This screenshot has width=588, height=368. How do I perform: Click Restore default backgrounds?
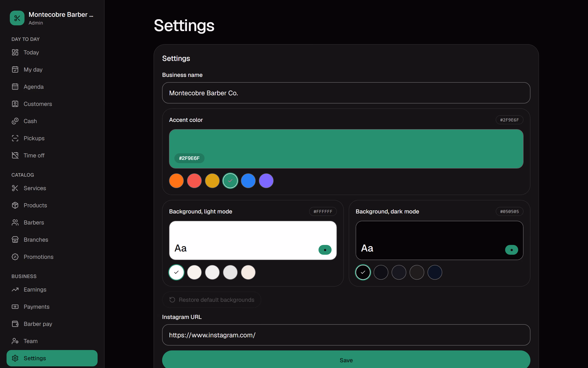pos(212,300)
